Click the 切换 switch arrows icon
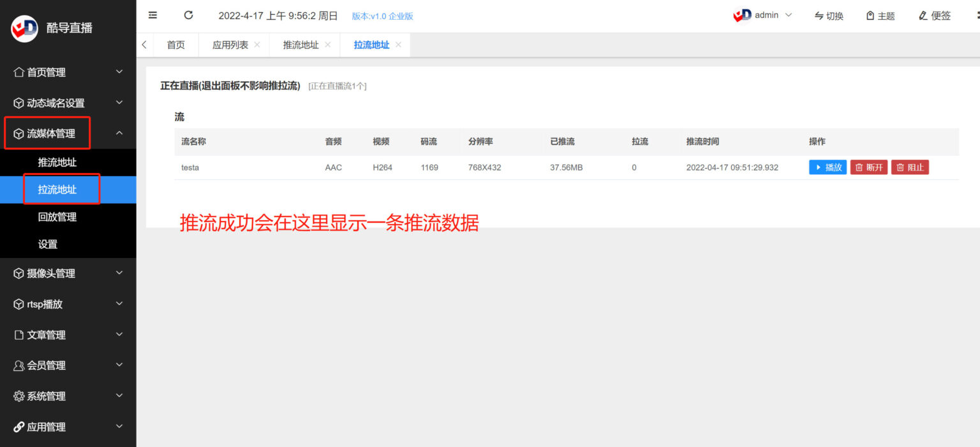This screenshot has height=447, width=980. tap(819, 16)
